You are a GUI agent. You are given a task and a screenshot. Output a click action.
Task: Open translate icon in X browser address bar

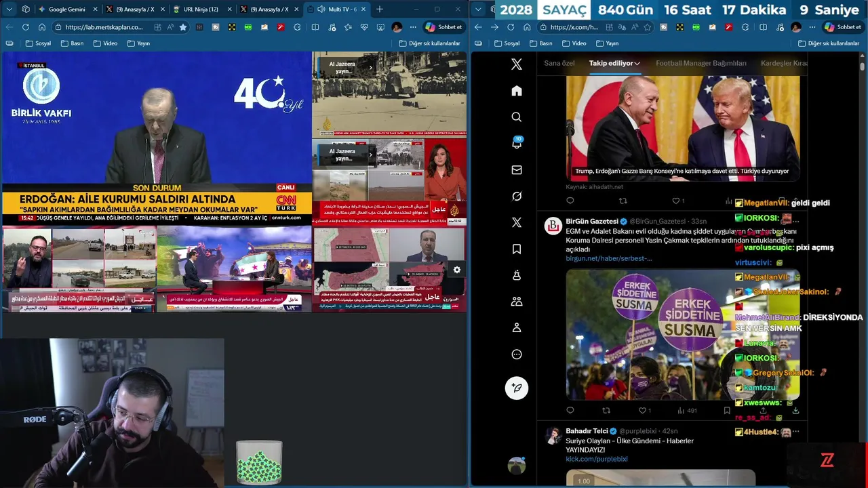tap(620, 27)
